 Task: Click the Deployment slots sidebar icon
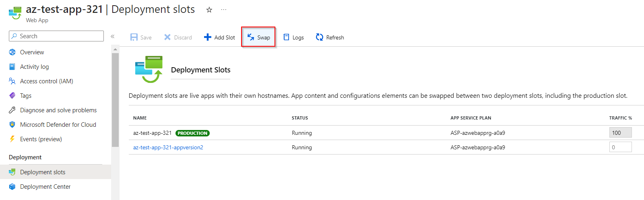(12, 172)
